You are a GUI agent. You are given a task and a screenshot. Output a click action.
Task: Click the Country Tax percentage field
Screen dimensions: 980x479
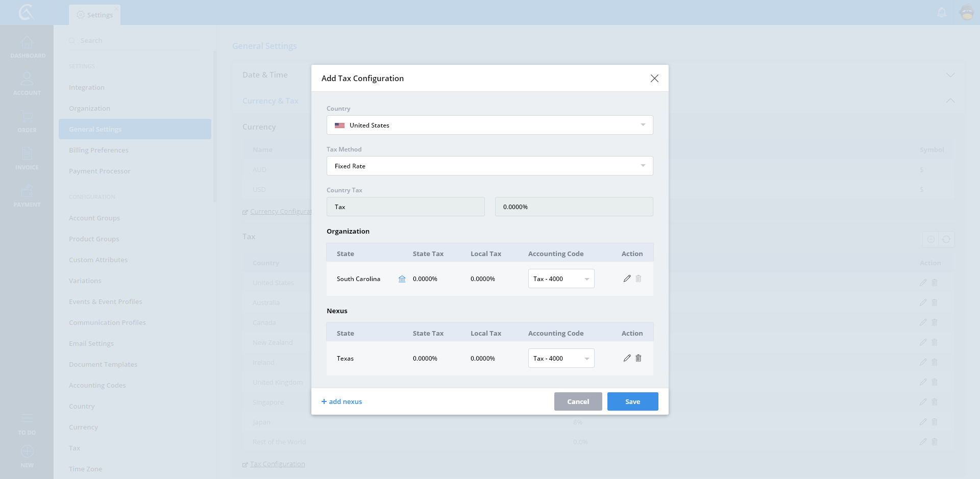point(574,207)
